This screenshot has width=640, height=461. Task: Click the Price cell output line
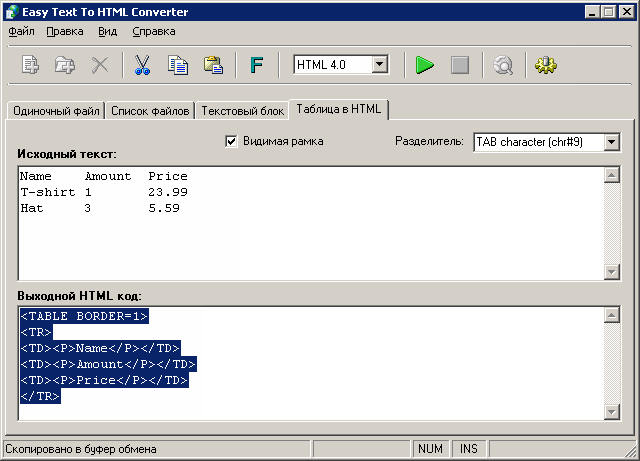pyautogui.click(x=104, y=380)
